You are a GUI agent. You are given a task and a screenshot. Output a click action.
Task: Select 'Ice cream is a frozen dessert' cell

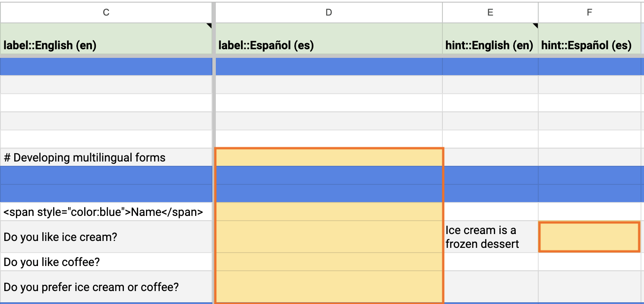pyautogui.click(x=490, y=237)
